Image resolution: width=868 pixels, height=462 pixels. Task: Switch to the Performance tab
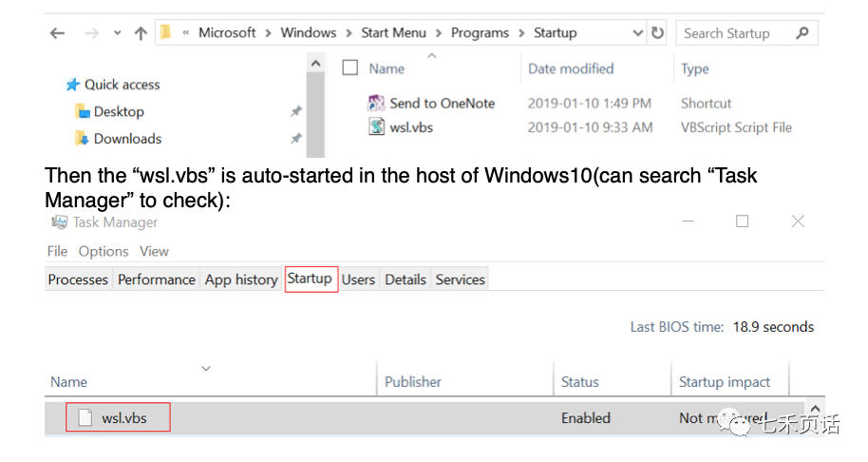click(157, 279)
